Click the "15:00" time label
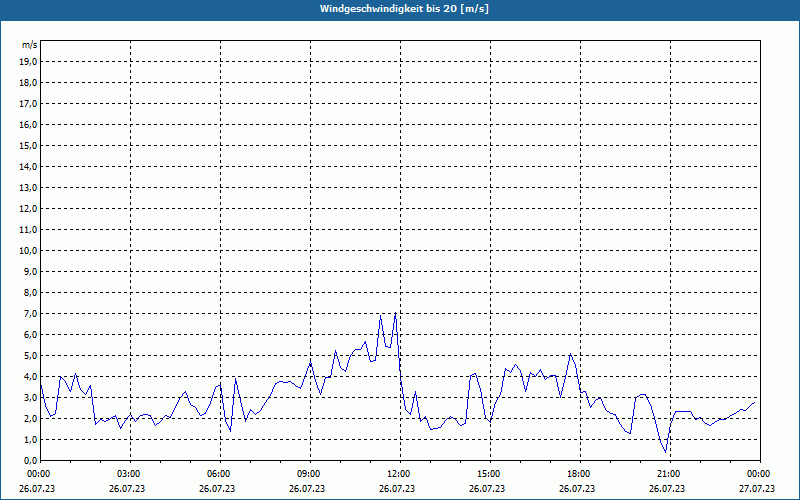This screenshot has width=800, height=500. (x=490, y=474)
